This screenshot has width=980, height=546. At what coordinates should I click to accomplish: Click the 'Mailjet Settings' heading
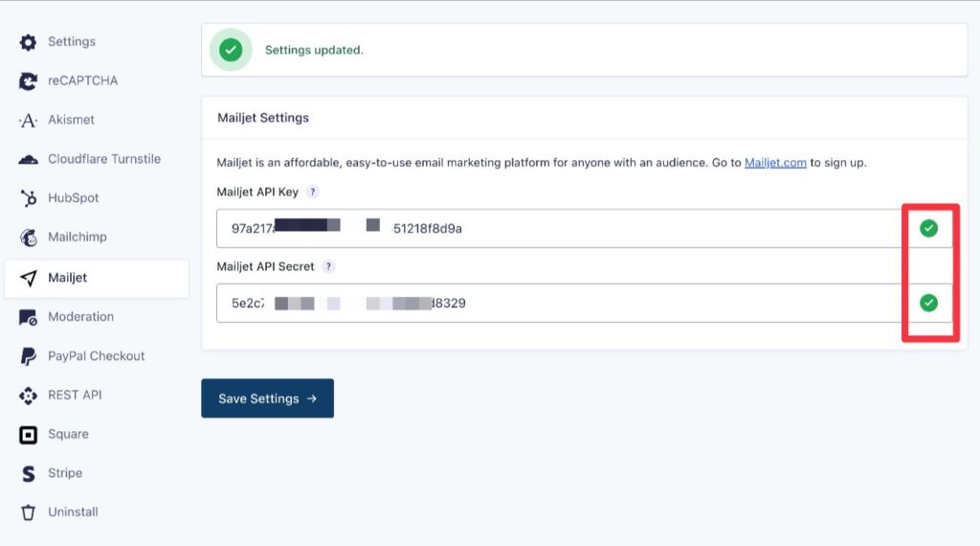click(263, 118)
